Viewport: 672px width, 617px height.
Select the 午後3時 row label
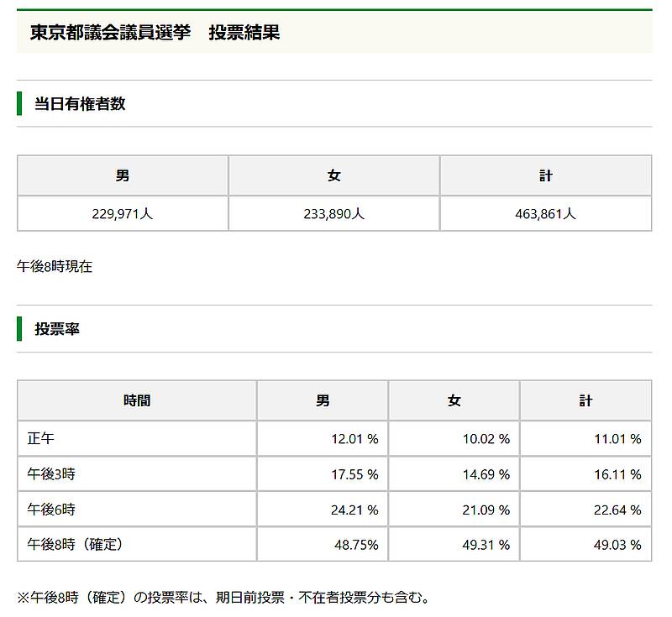pyautogui.click(x=51, y=474)
